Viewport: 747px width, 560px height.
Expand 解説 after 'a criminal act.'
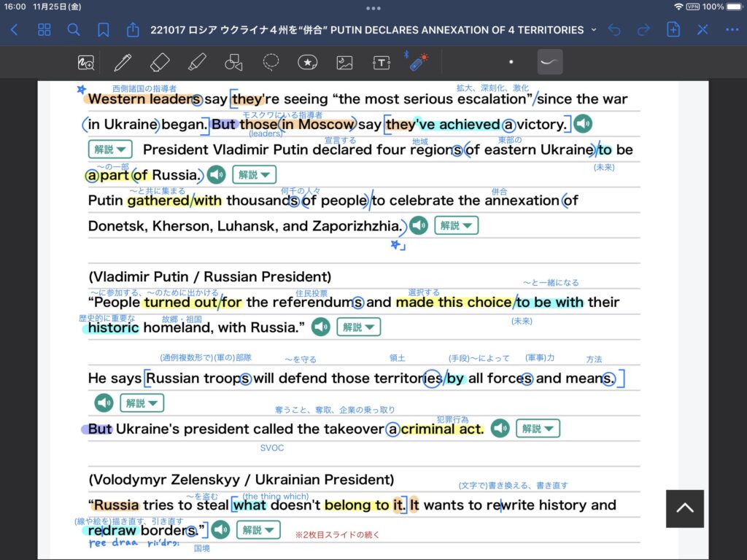click(538, 428)
